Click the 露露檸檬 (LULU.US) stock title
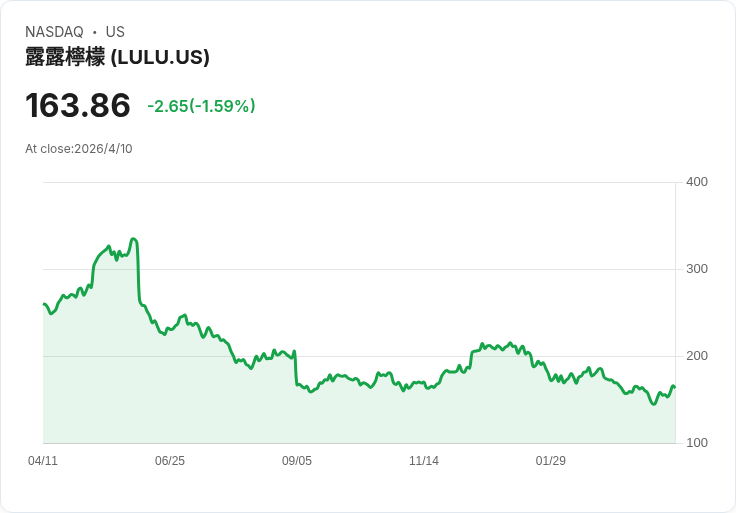This screenshot has width=736, height=513. coord(117,57)
